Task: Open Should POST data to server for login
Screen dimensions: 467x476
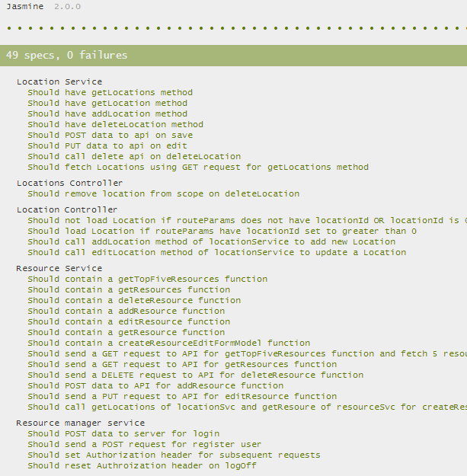Action: tap(123, 433)
